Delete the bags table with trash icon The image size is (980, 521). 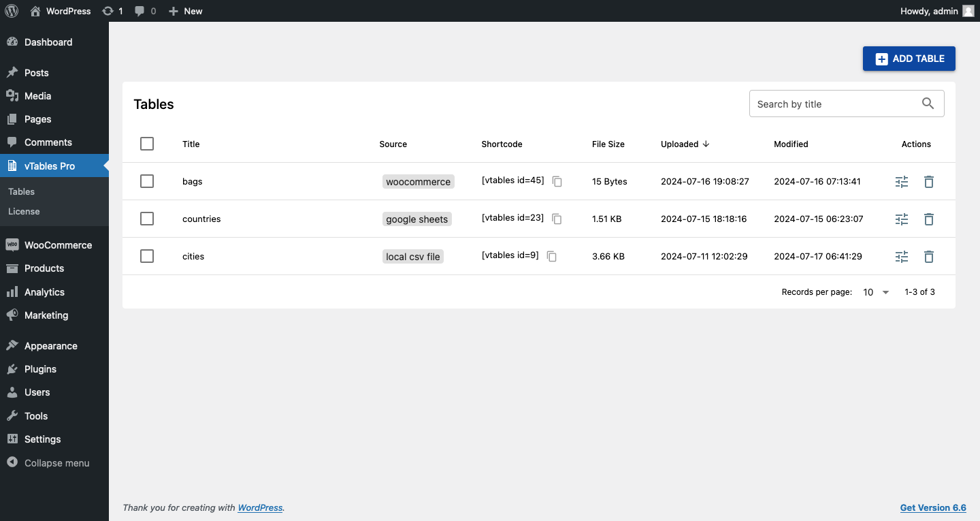tap(929, 182)
